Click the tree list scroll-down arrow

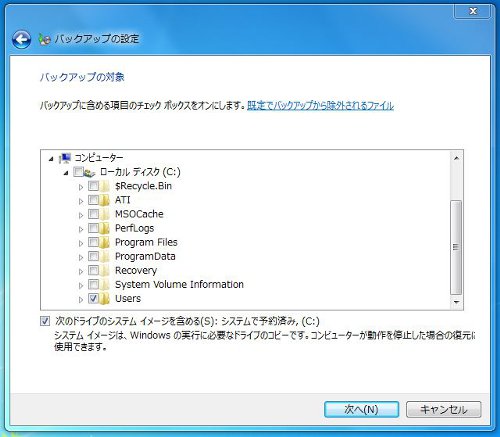(x=456, y=302)
